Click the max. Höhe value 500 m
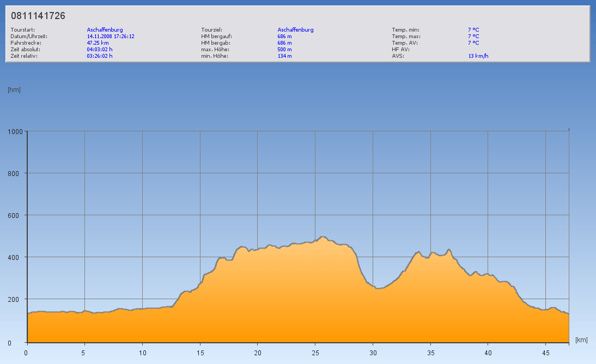The height and width of the screenshot is (364, 596). click(x=285, y=49)
